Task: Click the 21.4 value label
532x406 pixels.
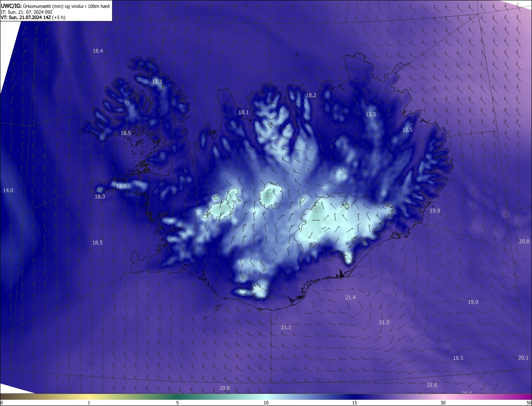Action: click(350, 297)
